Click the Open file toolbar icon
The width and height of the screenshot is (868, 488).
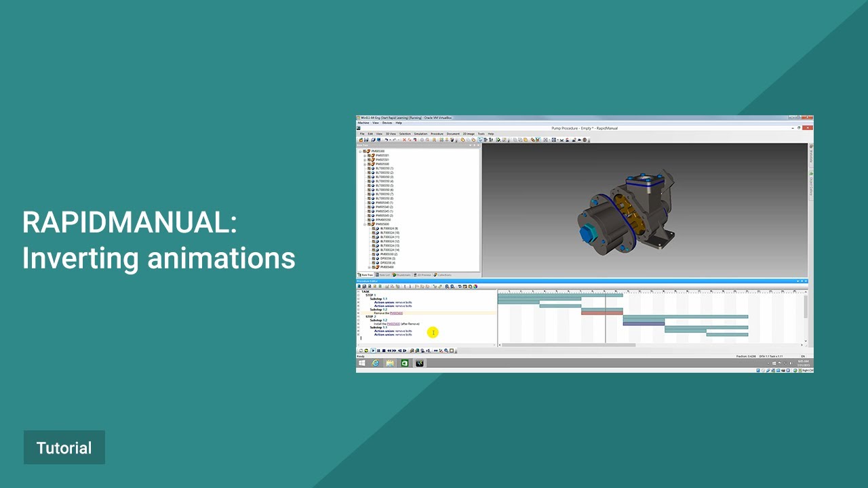point(361,140)
